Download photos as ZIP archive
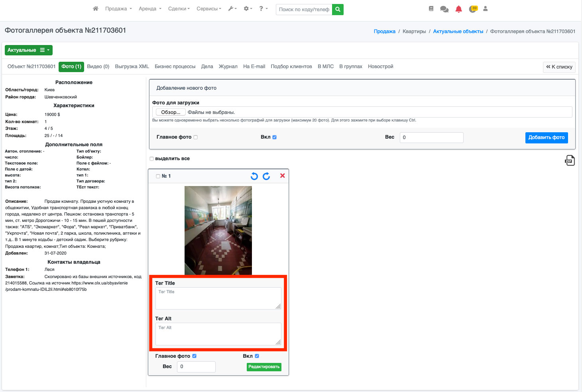582x392 pixels. pyautogui.click(x=569, y=160)
